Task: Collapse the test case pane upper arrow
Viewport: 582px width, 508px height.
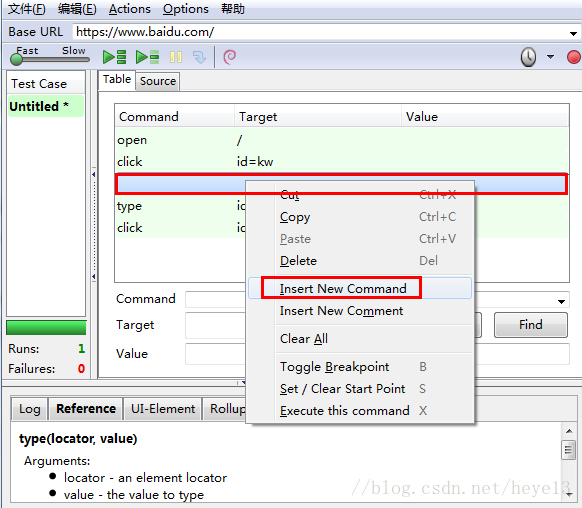Action: [94, 174]
